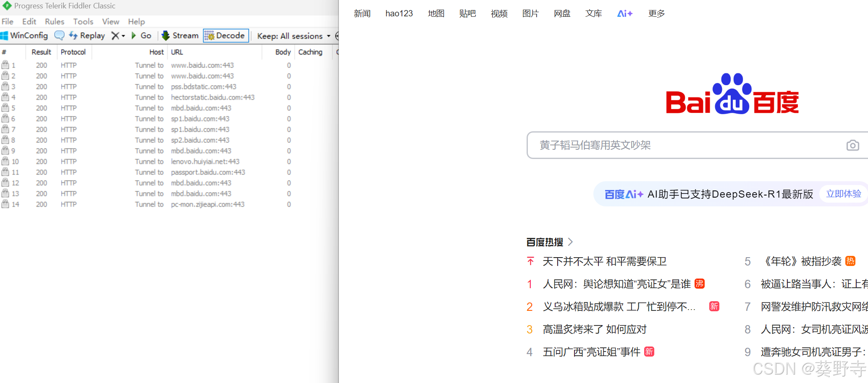This screenshot has width=868, height=383.
Task: Click the 沸 badge on hot search 1
Action: [x=699, y=284]
